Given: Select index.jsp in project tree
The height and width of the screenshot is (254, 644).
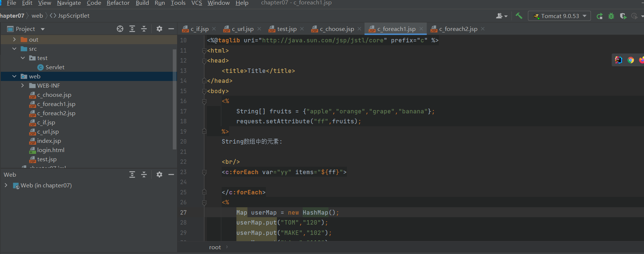Looking at the screenshot, I should click(49, 141).
